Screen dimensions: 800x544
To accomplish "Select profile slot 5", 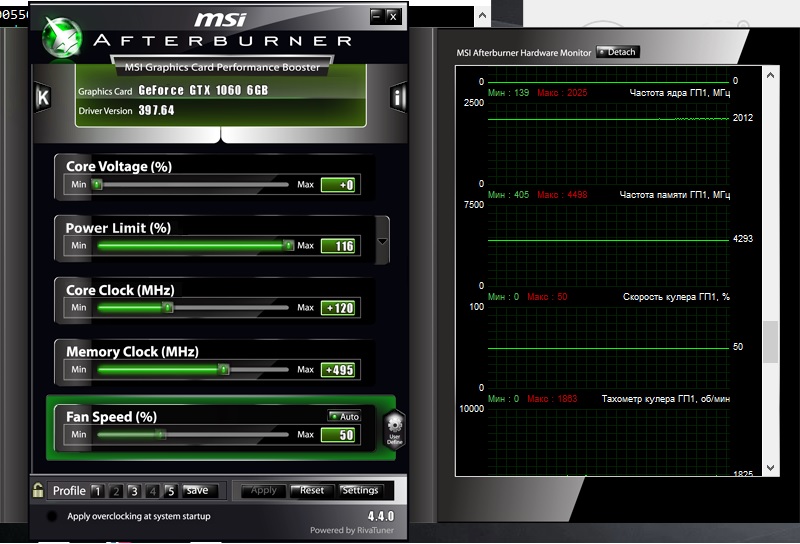I will pos(171,491).
